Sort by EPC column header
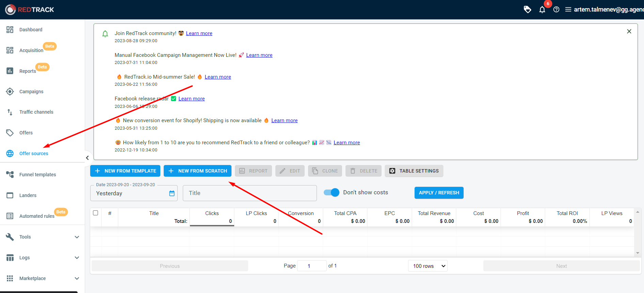 (390, 213)
